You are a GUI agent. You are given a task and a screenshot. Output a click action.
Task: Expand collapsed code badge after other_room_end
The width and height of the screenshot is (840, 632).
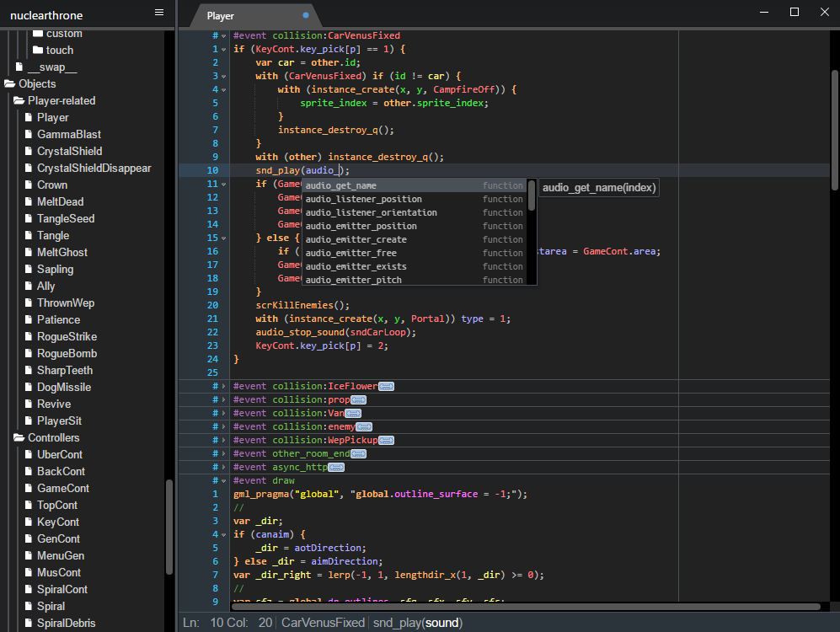point(358,453)
